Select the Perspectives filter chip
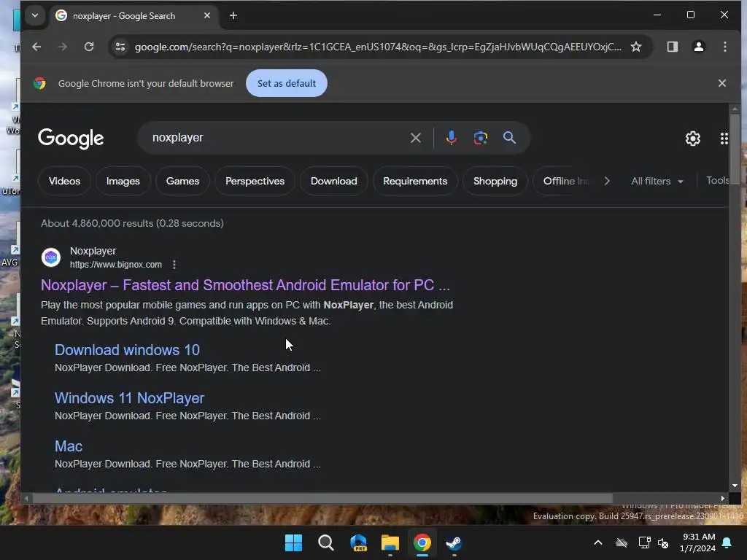The image size is (747, 560). click(255, 181)
